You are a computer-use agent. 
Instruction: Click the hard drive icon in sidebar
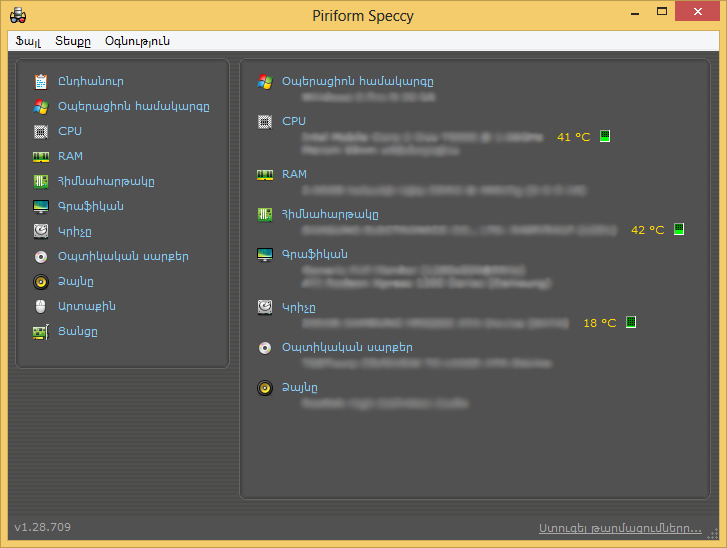click(41, 231)
